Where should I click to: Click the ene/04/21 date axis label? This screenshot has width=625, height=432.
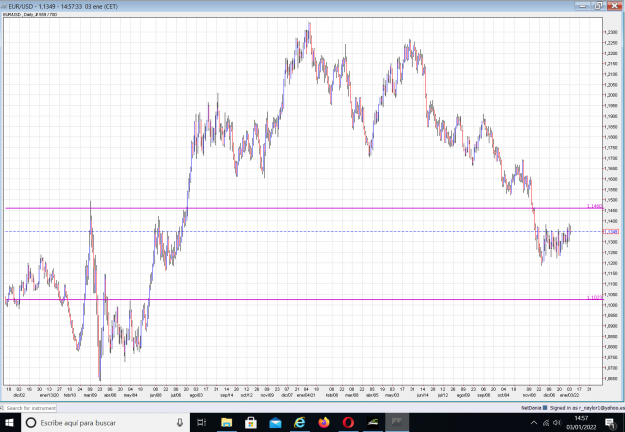[306, 395]
